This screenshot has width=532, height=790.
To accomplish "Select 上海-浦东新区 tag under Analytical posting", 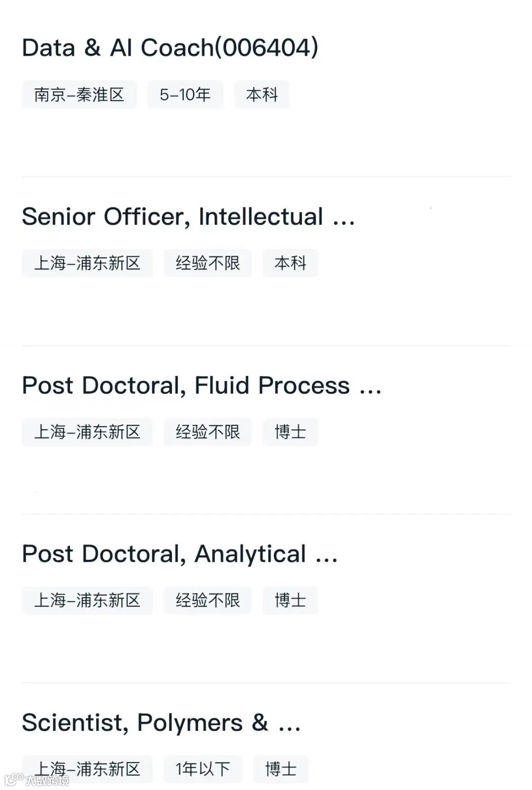I will tap(87, 601).
